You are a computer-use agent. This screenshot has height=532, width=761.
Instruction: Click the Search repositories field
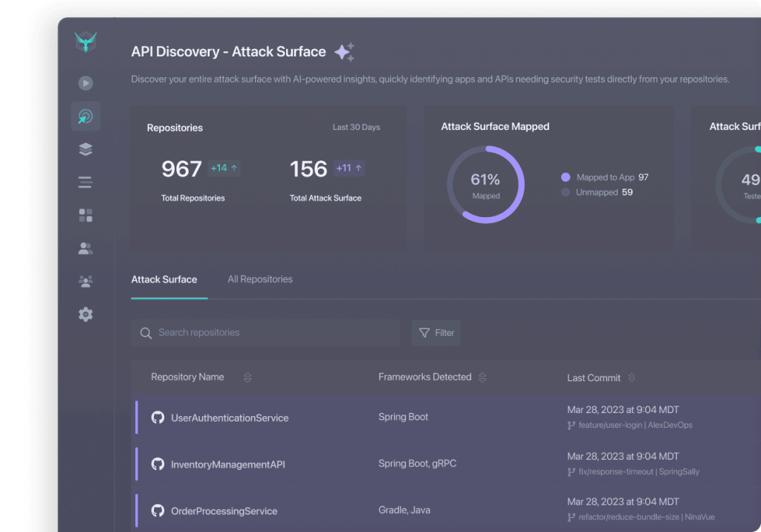coord(265,333)
